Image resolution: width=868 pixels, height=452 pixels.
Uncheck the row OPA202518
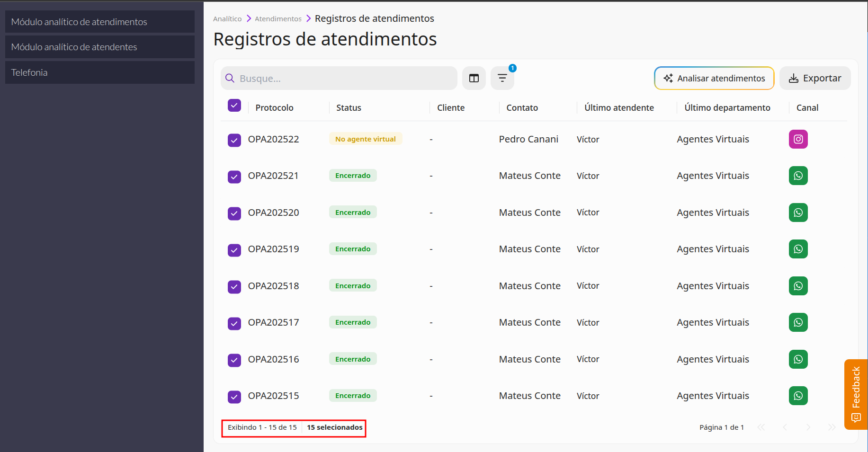(234, 287)
